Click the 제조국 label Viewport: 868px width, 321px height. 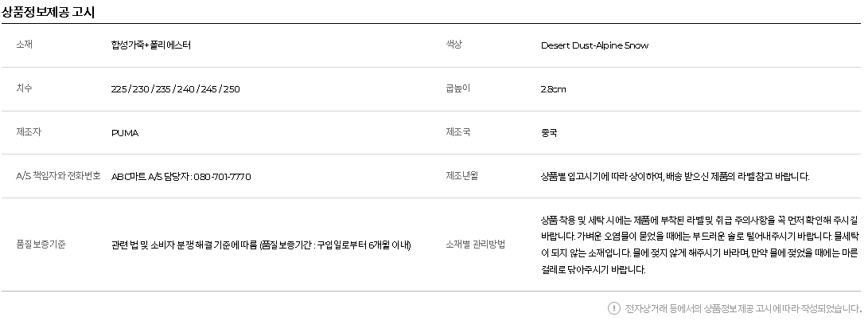tap(458, 132)
